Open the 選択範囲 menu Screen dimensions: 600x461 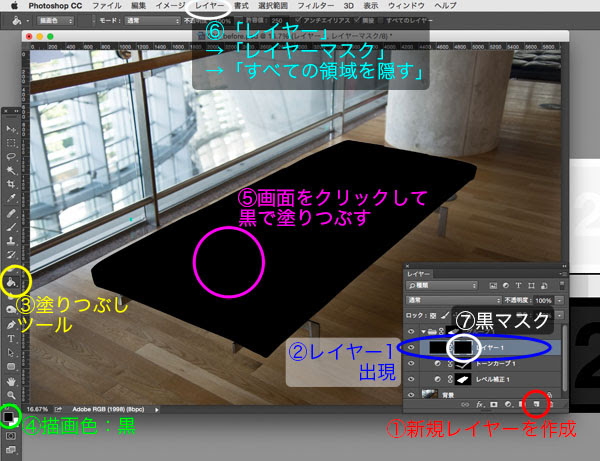(x=273, y=6)
